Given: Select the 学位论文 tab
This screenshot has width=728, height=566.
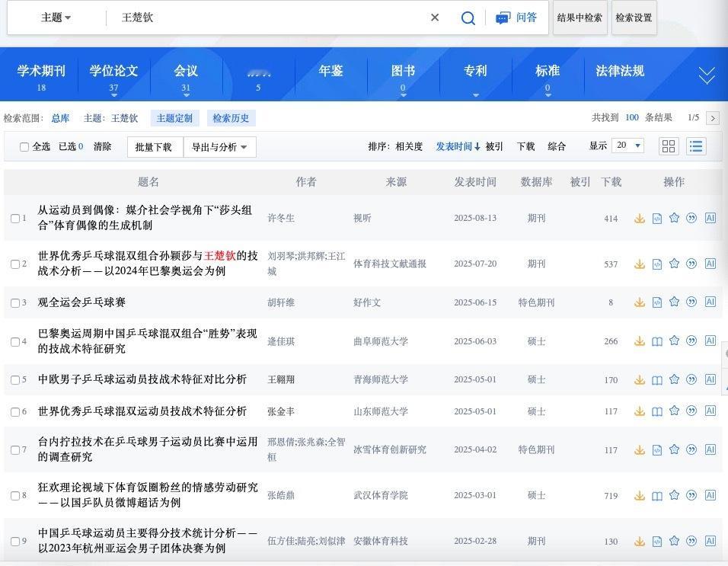Looking at the screenshot, I should (113, 74).
